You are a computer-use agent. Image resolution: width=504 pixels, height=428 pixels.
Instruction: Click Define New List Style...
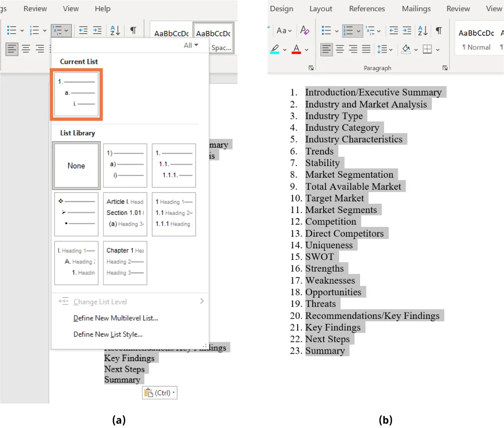click(108, 334)
